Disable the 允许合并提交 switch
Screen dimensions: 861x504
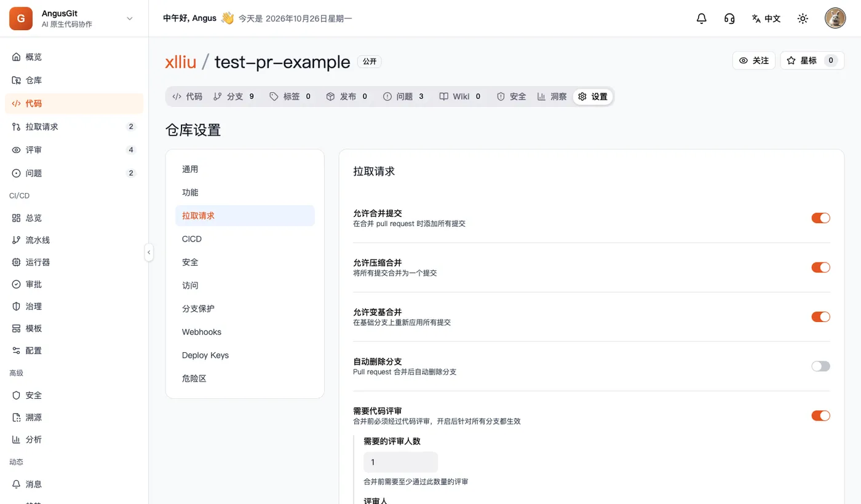tap(820, 218)
